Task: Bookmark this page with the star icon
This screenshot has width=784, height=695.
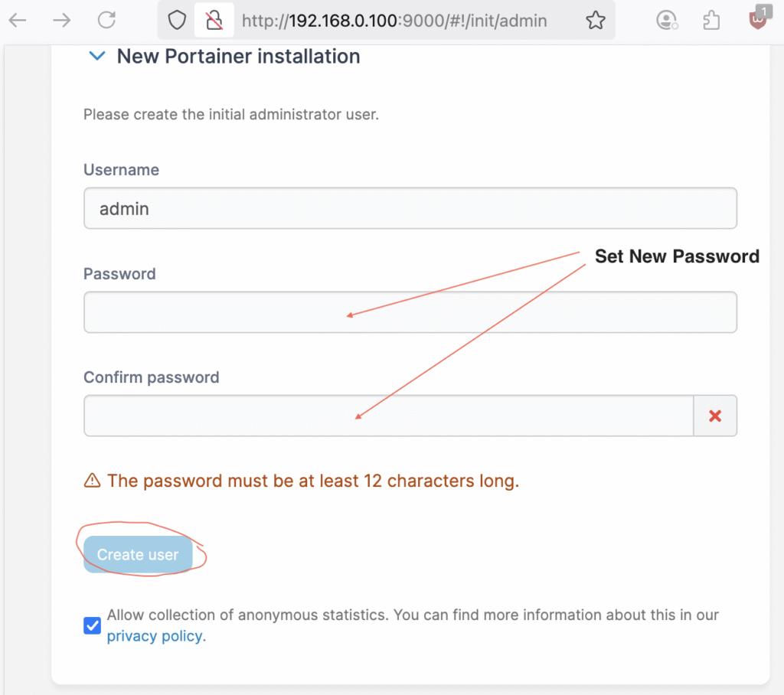Action: tap(596, 21)
